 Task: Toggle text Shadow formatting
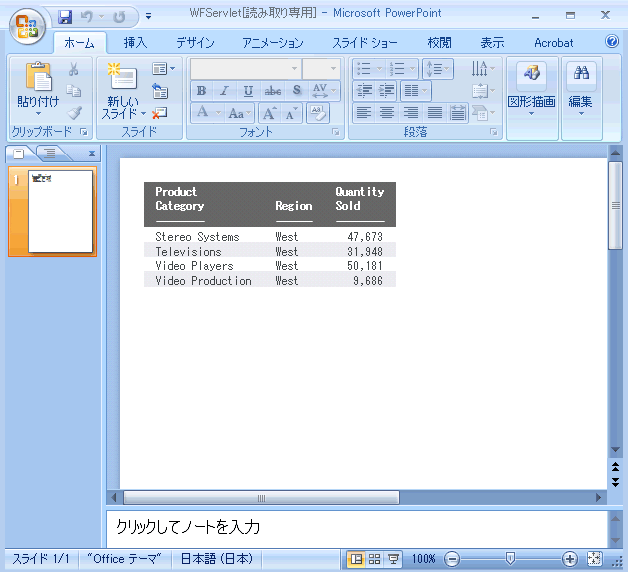(x=296, y=91)
